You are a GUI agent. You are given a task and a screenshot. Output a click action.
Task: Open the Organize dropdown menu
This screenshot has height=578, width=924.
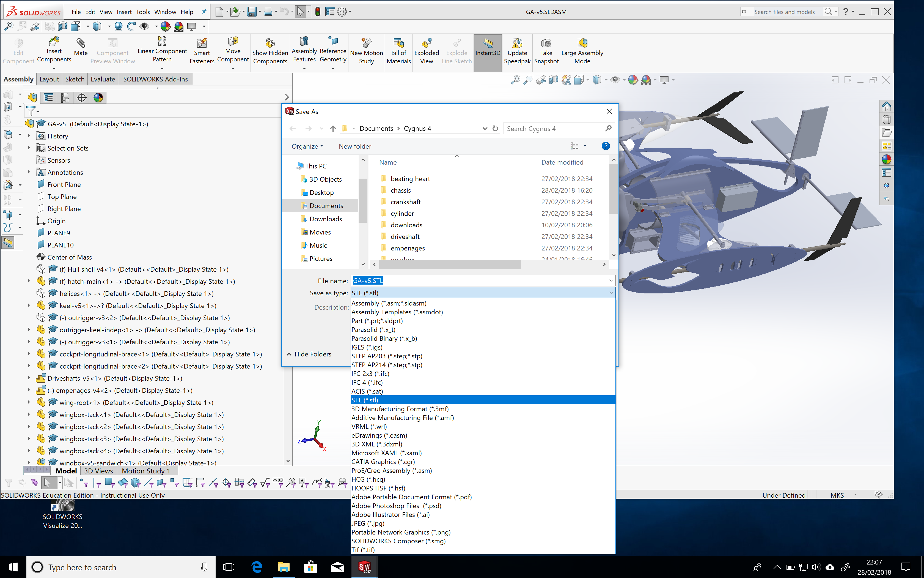pos(307,146)
